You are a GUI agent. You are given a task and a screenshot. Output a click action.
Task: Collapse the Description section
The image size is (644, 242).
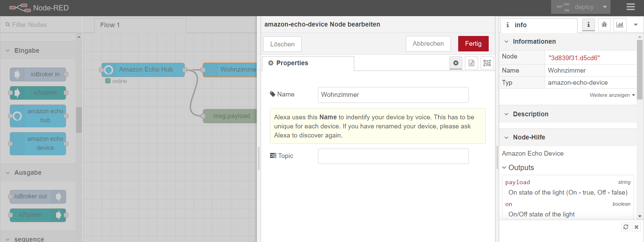click(568, 114)
